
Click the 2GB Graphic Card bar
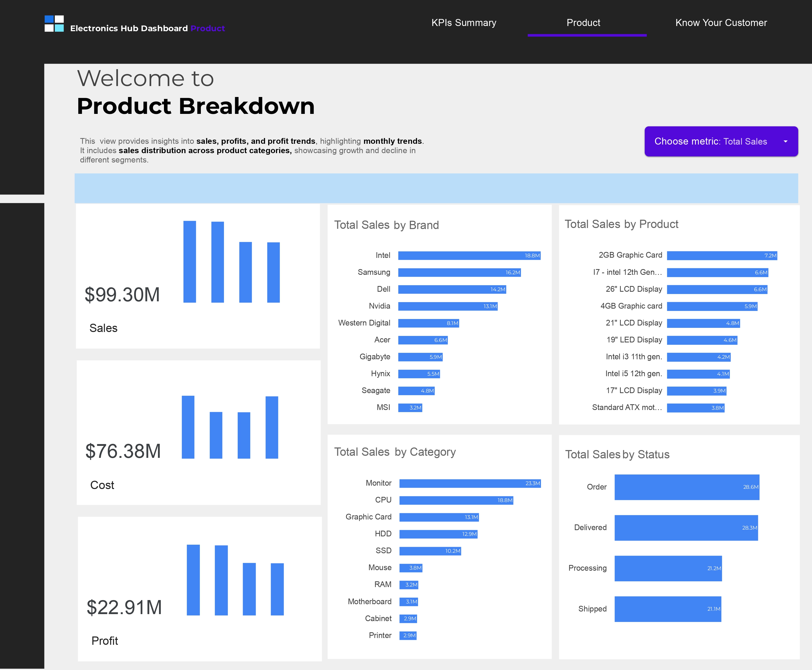tap(722, 256)
